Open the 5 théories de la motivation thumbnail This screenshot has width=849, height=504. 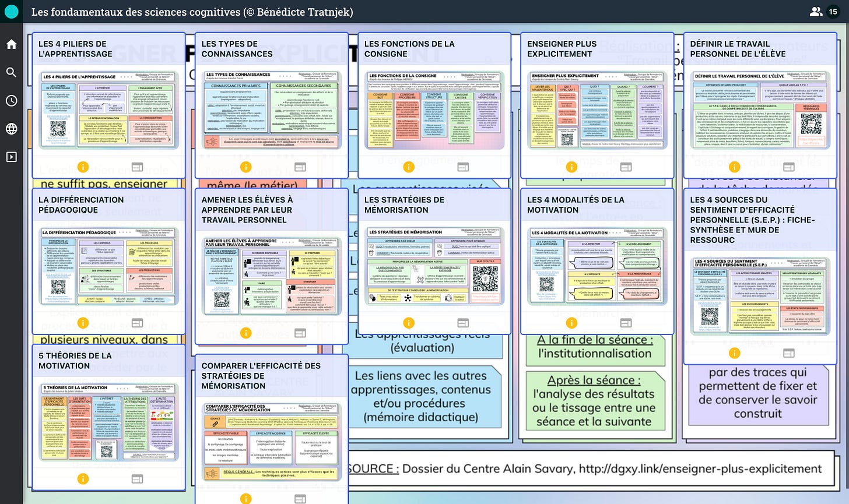[x=109, y=423]
